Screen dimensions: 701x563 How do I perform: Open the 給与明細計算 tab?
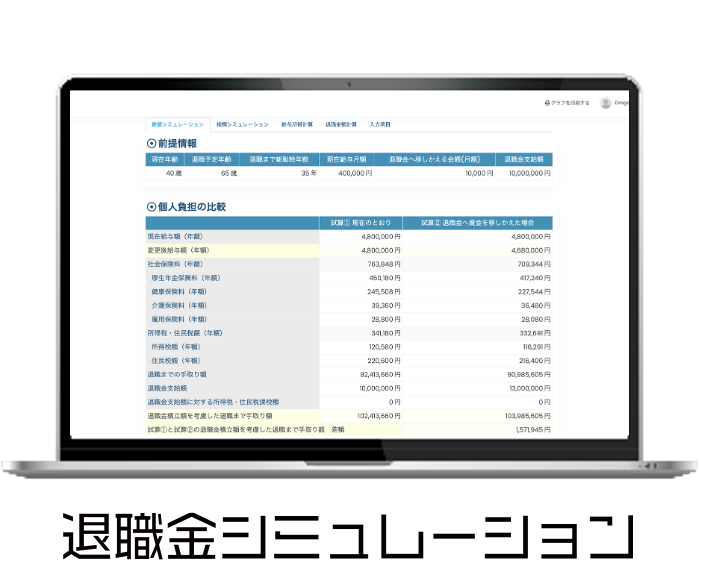click(297, 124)
